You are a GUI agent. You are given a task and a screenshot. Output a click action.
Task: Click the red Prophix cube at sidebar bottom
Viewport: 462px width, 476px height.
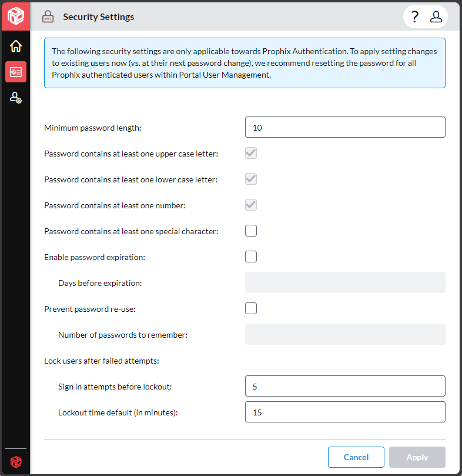(16, 462)
